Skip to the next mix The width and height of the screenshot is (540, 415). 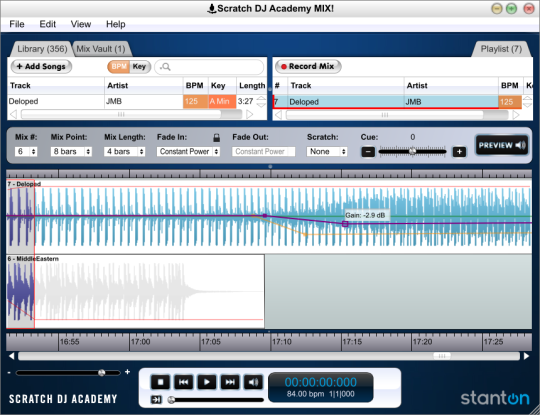tap(230, 382)
